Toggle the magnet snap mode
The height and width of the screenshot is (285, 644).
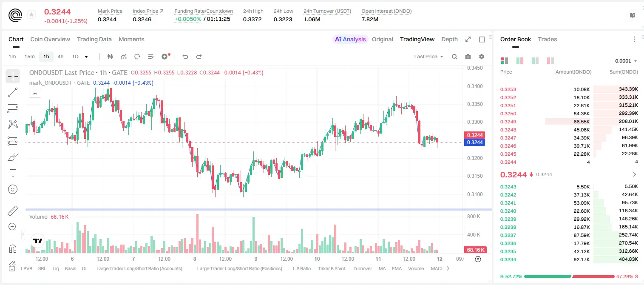click(13, 248)
